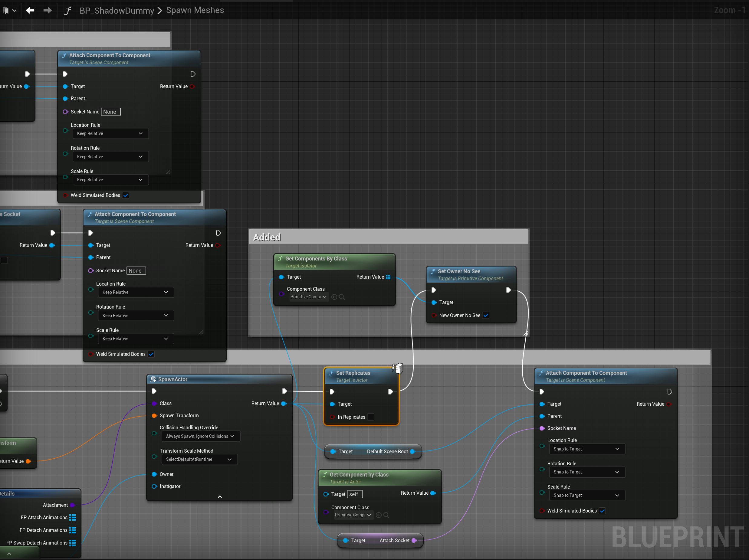Click the forward navigation arrow
This screenshot has height=560, width=749.
click(x=48, y=11)
